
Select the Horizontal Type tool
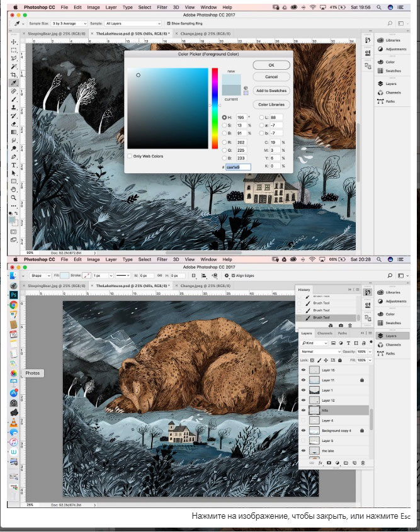point(14,165)
